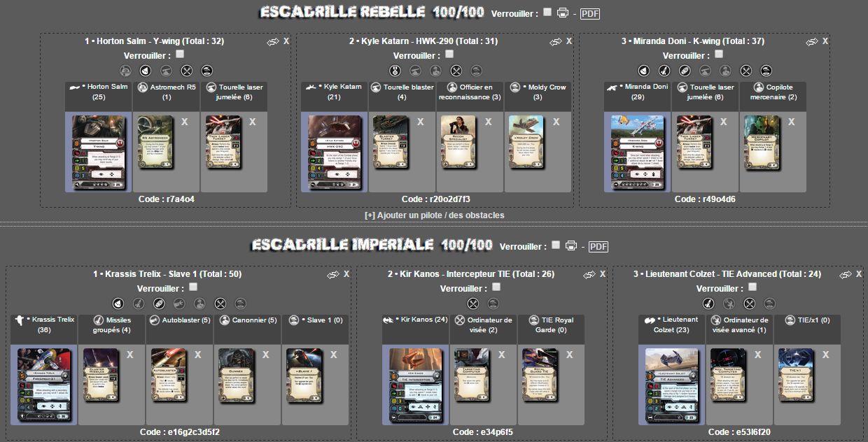Open the Horton Salm pilot card image
This screenshot has width=868, height=442.
(99, 151)
